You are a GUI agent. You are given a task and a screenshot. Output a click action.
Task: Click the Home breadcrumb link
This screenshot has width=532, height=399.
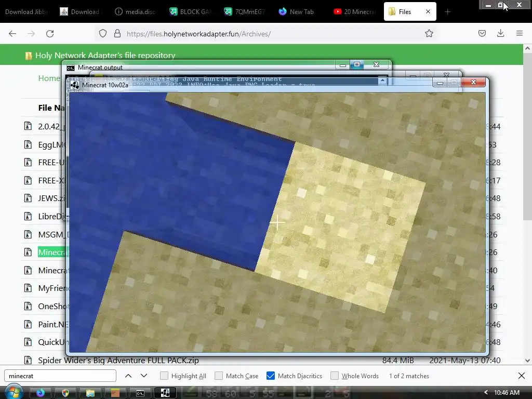coord(49,78)
